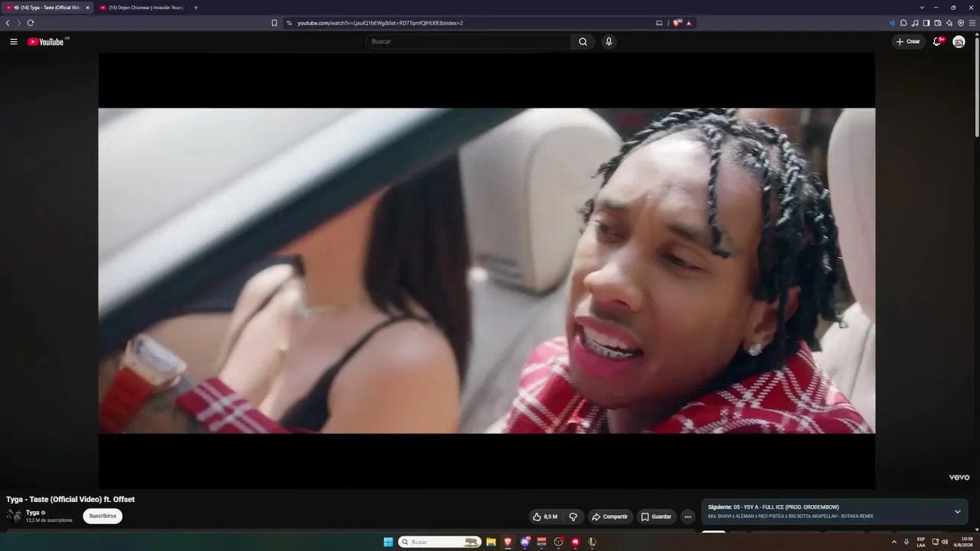Click the YouTube search magnifier button

[583, 41]
